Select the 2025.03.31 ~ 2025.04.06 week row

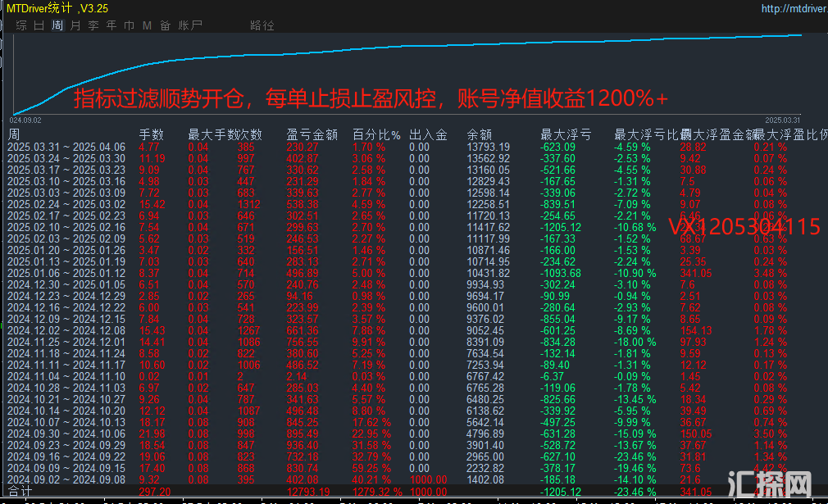click(x=66, y=147)
